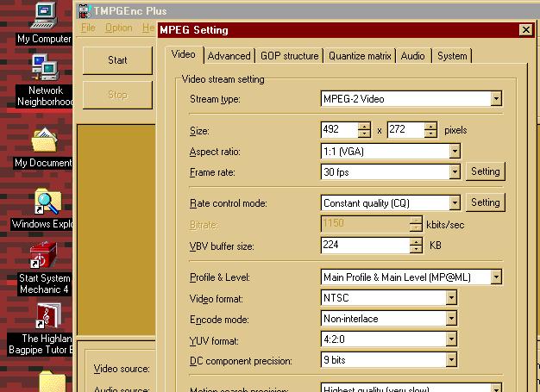Click the disabled Bitrate field showing 1150
Viewport: 540px width, 392px height.
click(366, 224)
